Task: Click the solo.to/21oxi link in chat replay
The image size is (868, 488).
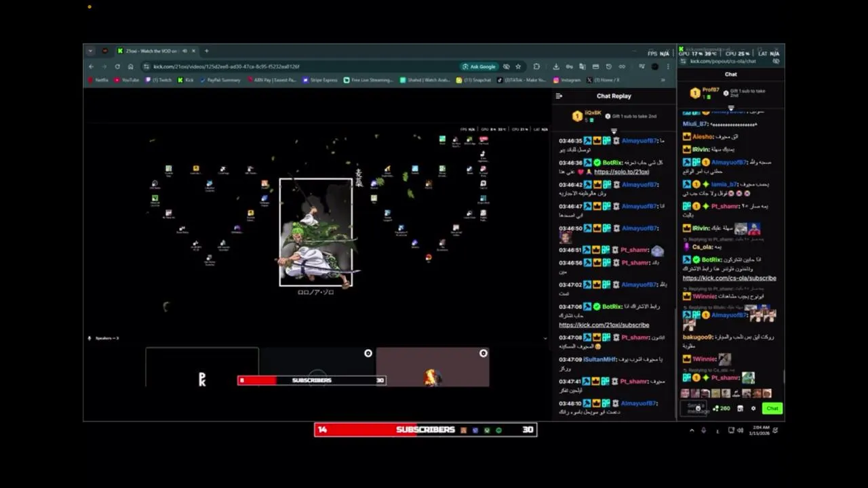Action: tap(622, 172)
